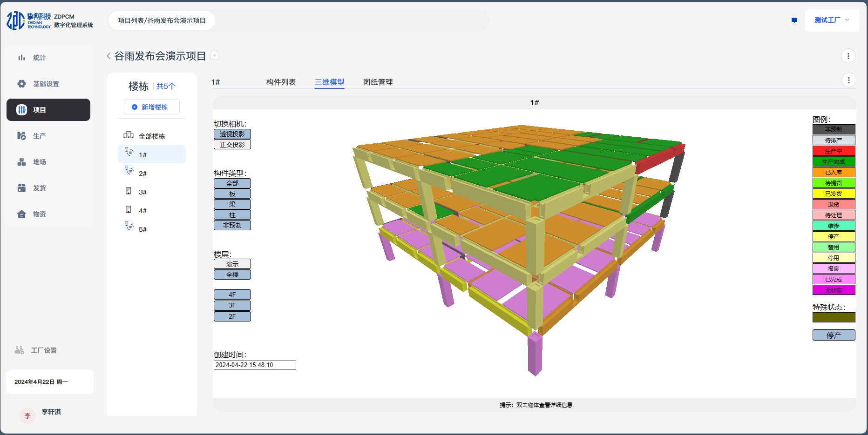Expand the 测试工厂 factory dropdown
This screenshot has height=435, width=868.
tap(832, 20)
